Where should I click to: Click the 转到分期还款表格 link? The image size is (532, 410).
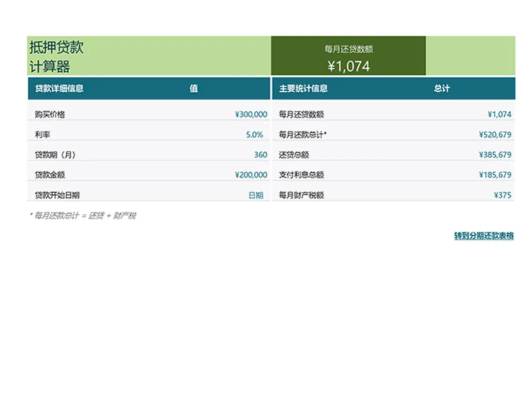pos(483,236)
